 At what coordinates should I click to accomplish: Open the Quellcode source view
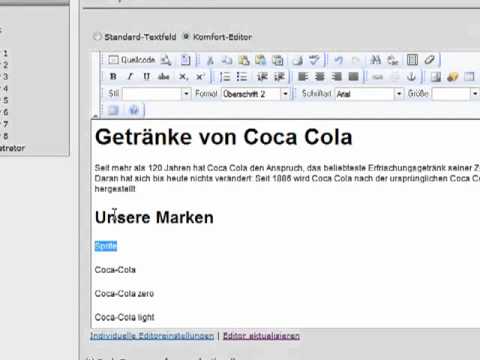pos(132,60)
